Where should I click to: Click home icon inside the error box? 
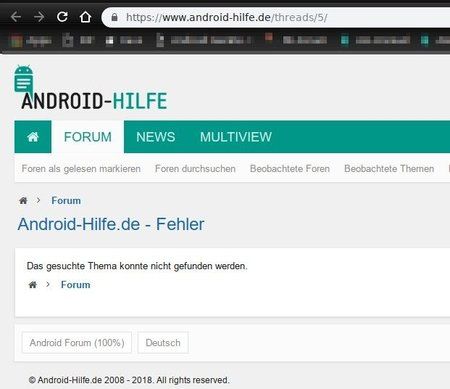33,285
